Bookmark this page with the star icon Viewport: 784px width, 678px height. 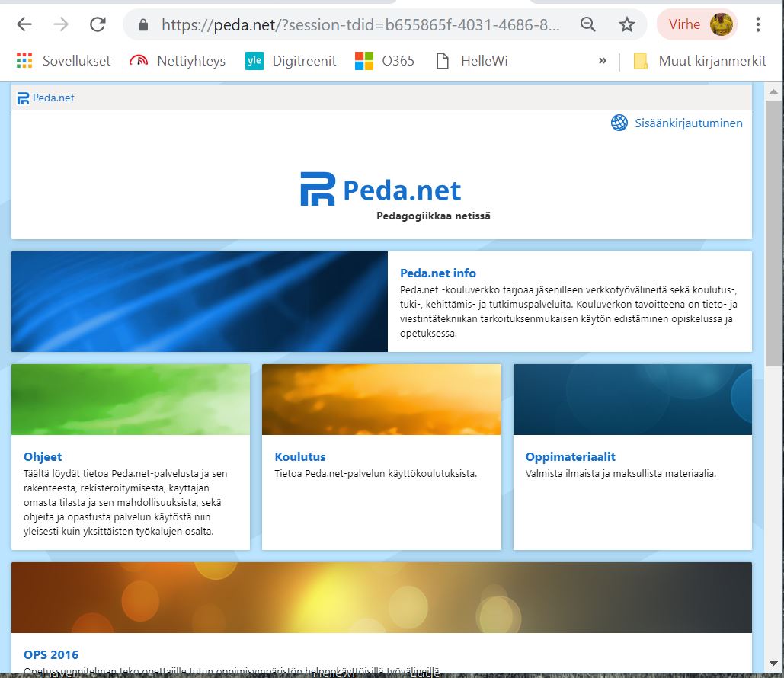coord(626,24)
